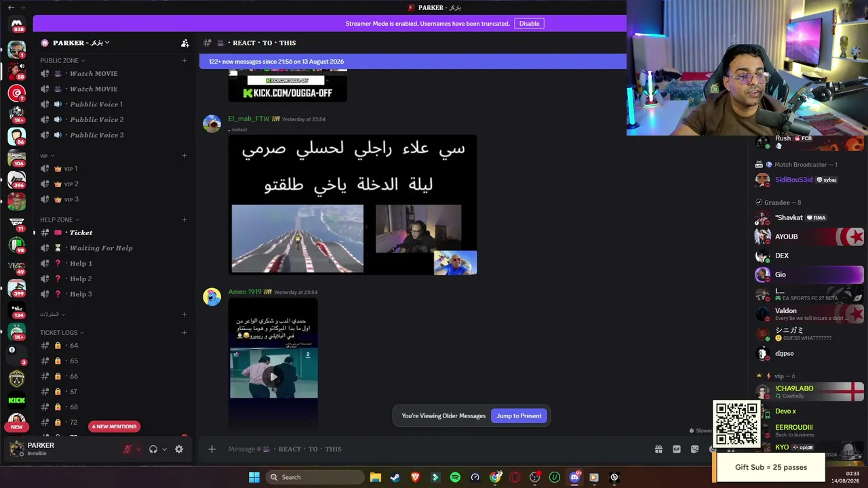Screen dimensions: 868x488
Task: Click the back arrow at top left
Action: (x=11, y=7)
